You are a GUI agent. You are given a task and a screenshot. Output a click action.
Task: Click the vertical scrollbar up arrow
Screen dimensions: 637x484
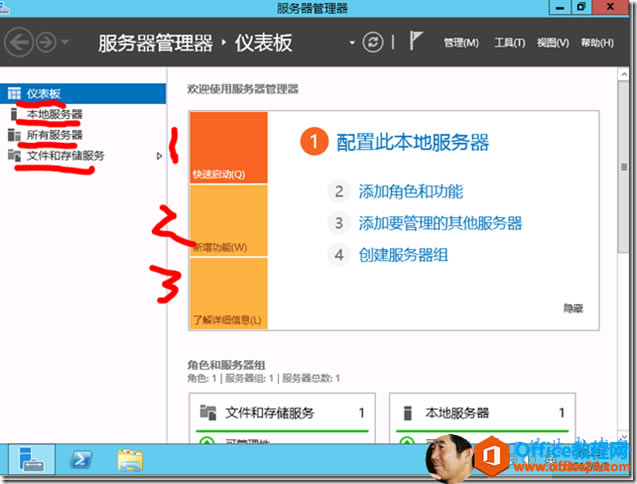(x=624, y=75)
